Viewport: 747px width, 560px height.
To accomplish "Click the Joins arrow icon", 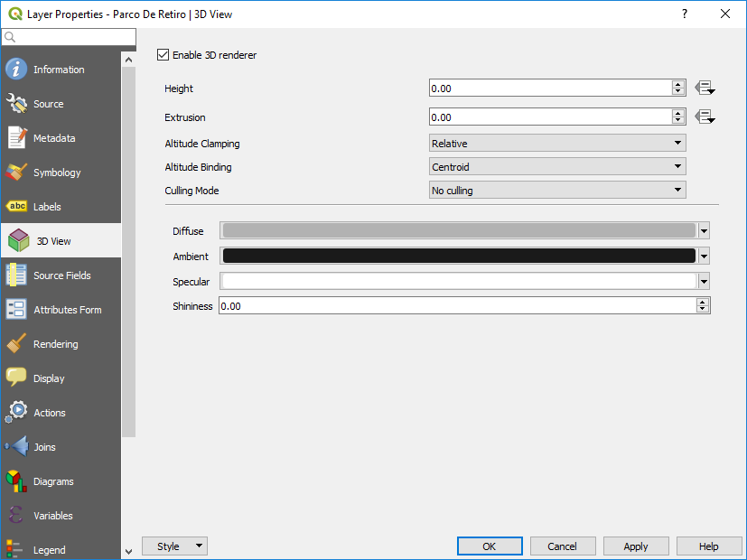I will pos(16,447).
